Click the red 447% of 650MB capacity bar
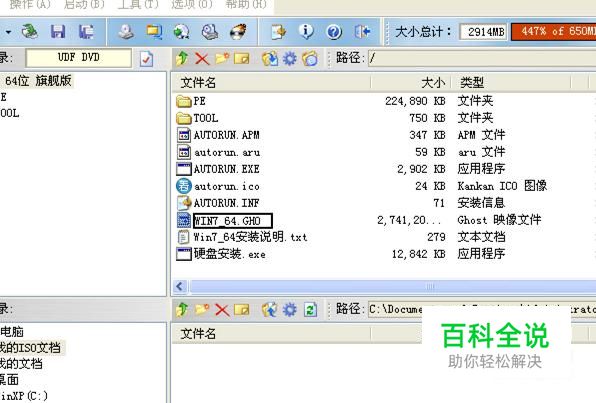This screenshot has width=596, height=403. pyautogui.click(x=554, y=32)
